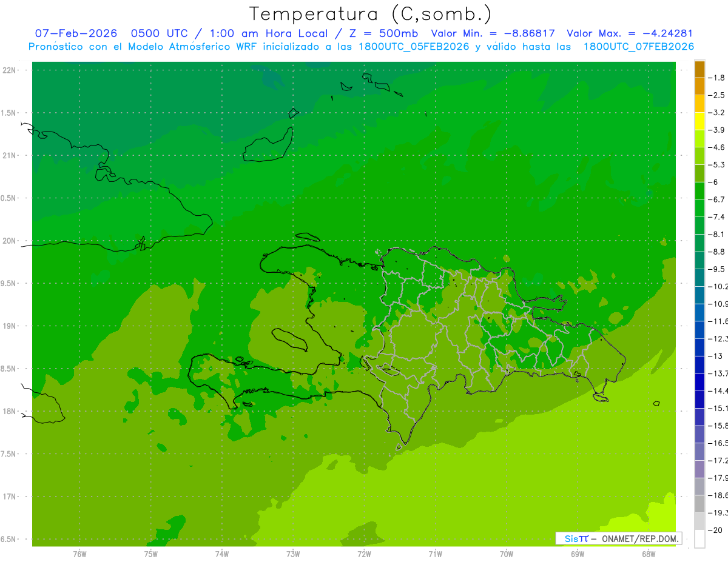This screenshot has width=728, height=562.
Task: Click the '21N' latitude axis label
Action: point(10,156)
